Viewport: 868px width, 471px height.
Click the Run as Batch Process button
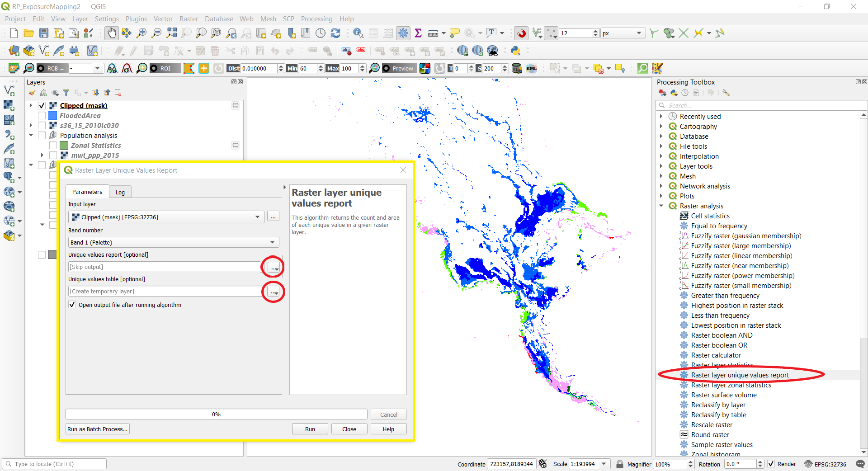pos(97,429)
